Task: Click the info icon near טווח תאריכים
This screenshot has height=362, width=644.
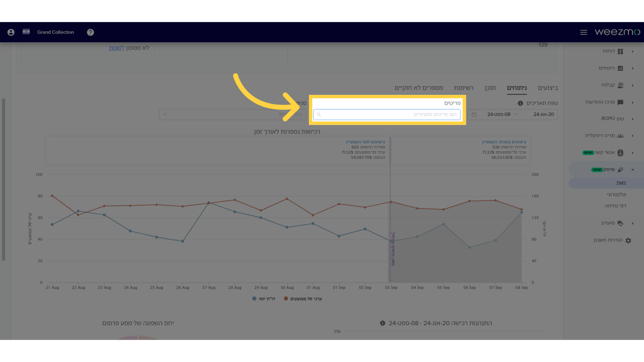Action: tap(520, 103)
